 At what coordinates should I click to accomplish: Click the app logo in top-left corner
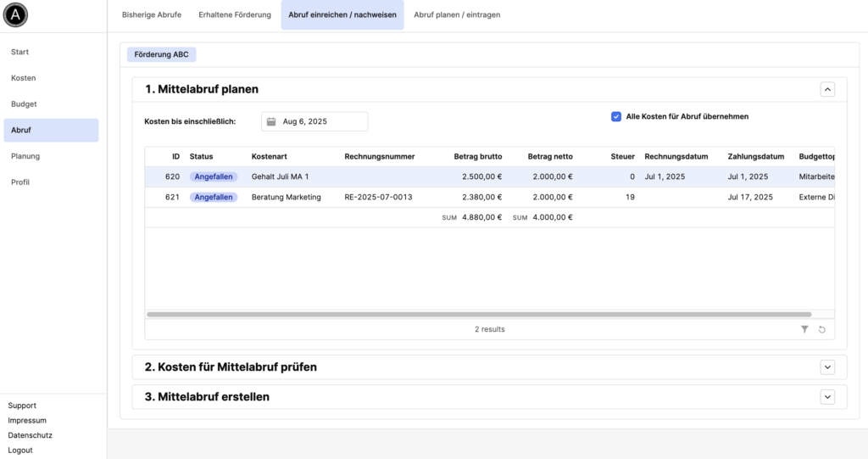click(x=15, y=14)
